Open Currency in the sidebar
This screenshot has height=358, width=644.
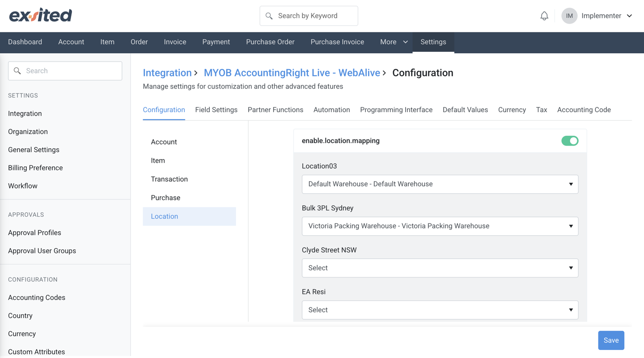coord(22,334)
